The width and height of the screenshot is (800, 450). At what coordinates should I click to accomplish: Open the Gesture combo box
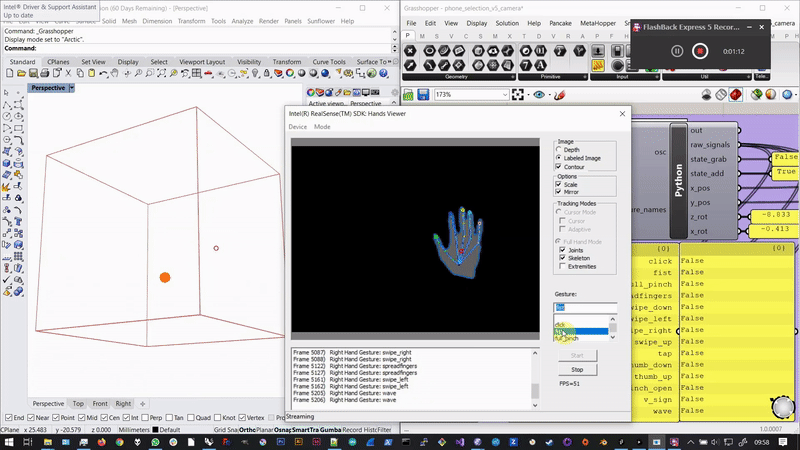(x=583, y=308)
